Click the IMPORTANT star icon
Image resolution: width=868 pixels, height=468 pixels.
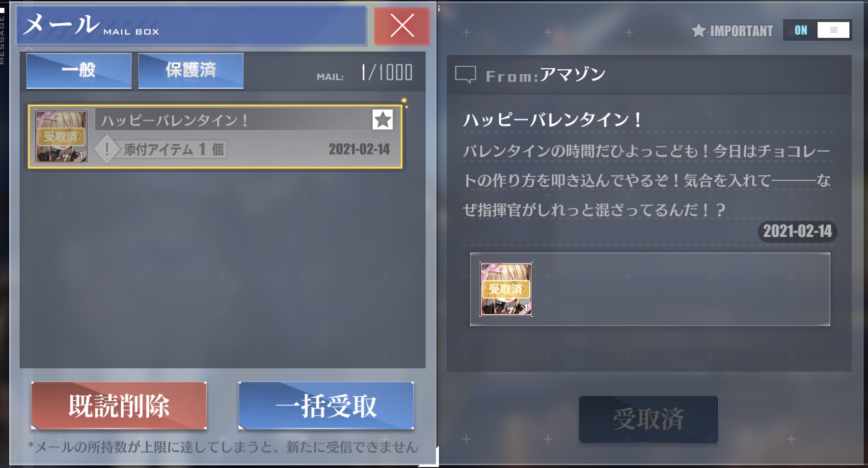(x=698, y=30)
